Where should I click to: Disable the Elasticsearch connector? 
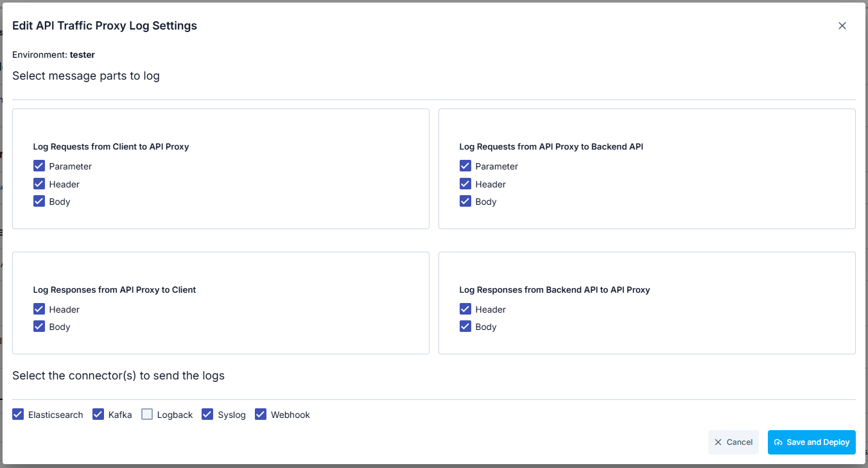(x=18, y=415)
